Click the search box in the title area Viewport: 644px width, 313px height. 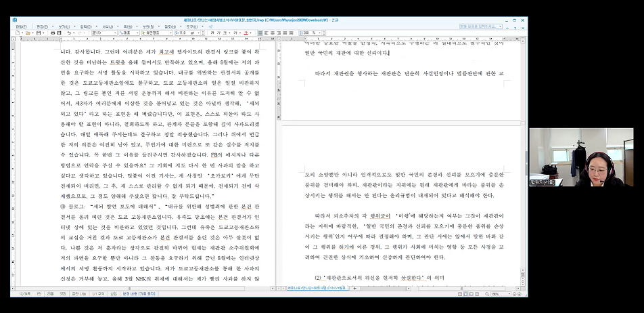[480, 26]
